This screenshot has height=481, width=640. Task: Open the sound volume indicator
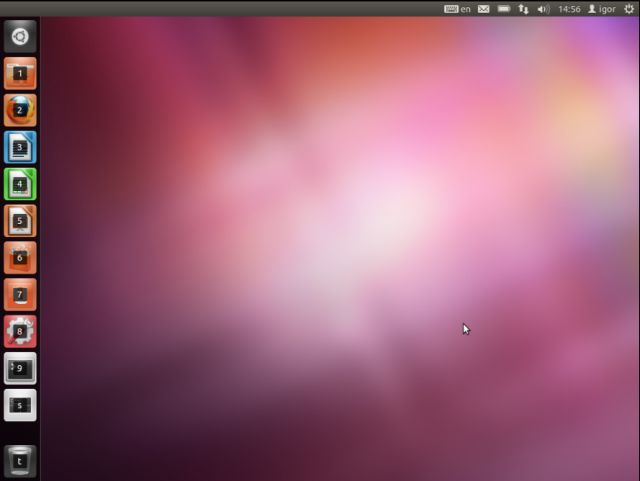click(x=544, y=9)
